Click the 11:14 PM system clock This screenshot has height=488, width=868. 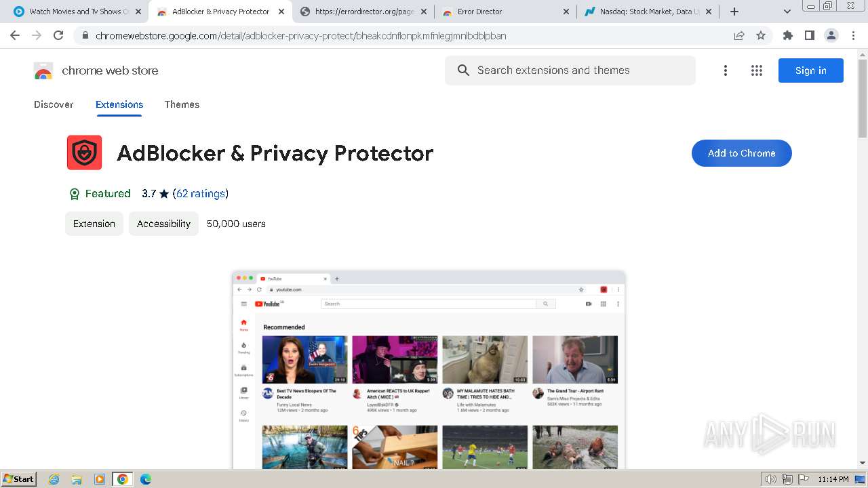pyautogui.click(x=833, y=479)
